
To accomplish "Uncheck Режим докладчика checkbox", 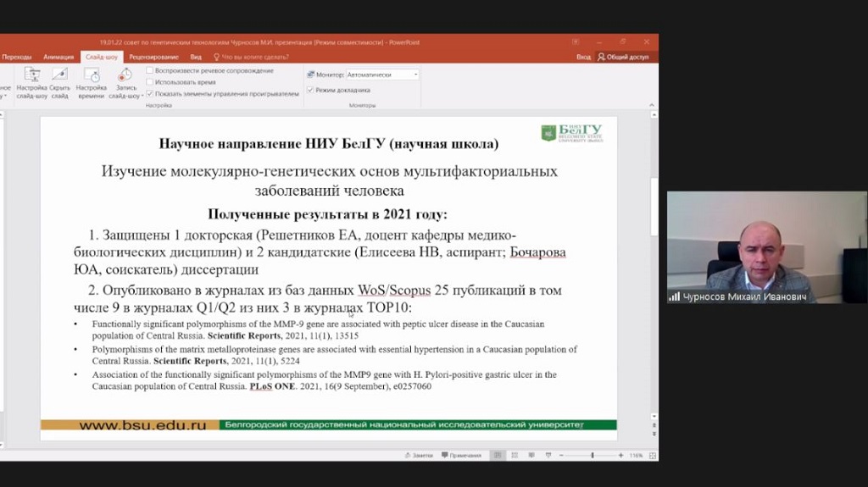I will pos(310,90).
